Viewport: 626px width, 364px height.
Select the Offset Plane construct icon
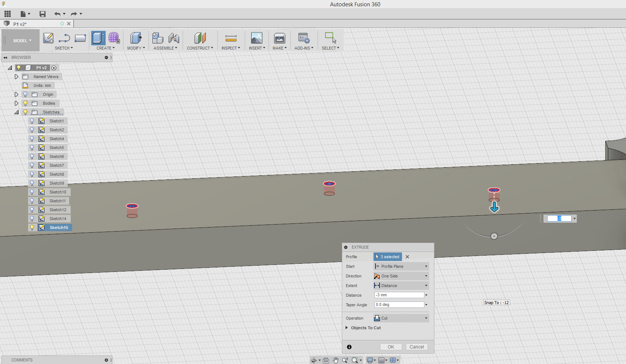click(200, 38)
